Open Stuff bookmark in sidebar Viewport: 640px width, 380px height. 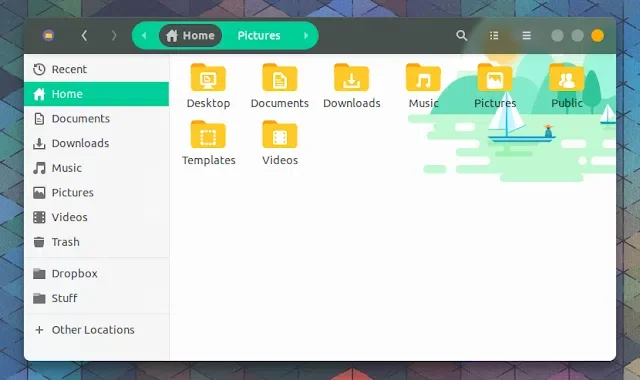pos(96,298)
